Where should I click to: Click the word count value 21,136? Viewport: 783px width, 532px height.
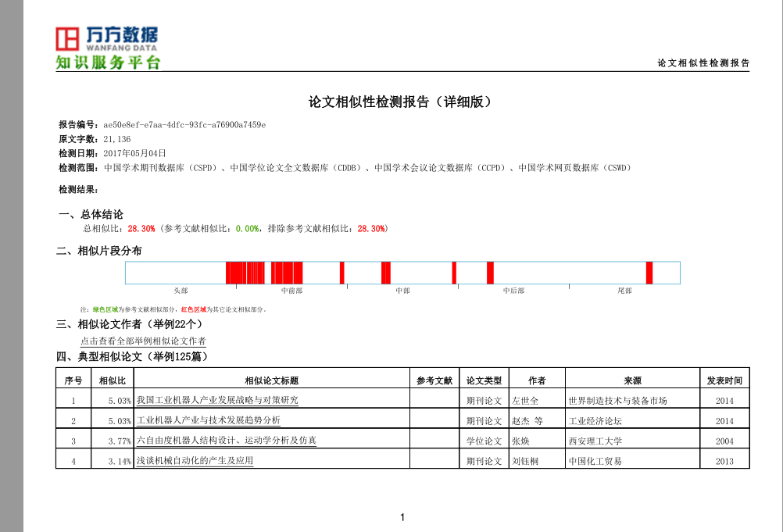[117, 139]
